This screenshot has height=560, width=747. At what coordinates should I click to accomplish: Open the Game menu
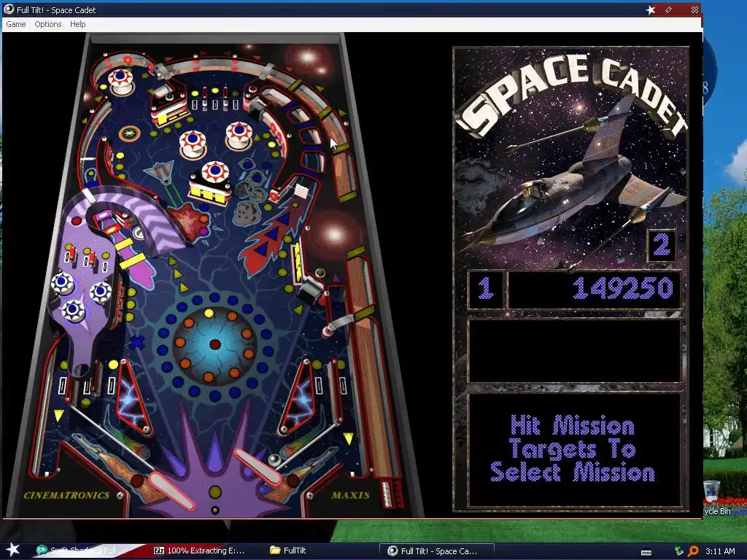[16, 24]
